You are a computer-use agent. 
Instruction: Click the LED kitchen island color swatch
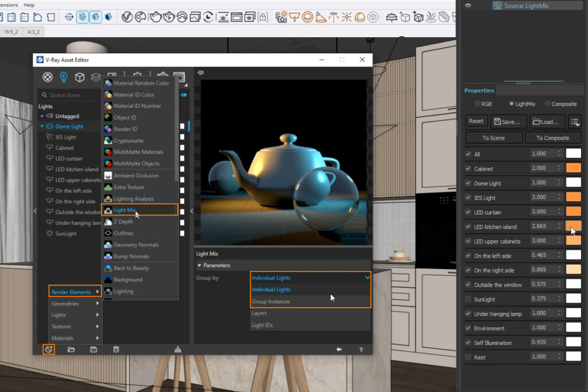pyautogui.click(x=573, y=227)
